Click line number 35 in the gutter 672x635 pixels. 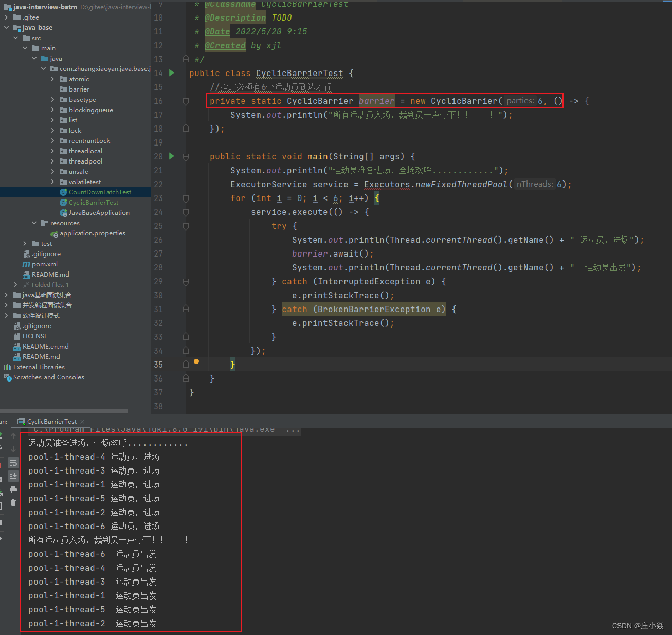158,365
